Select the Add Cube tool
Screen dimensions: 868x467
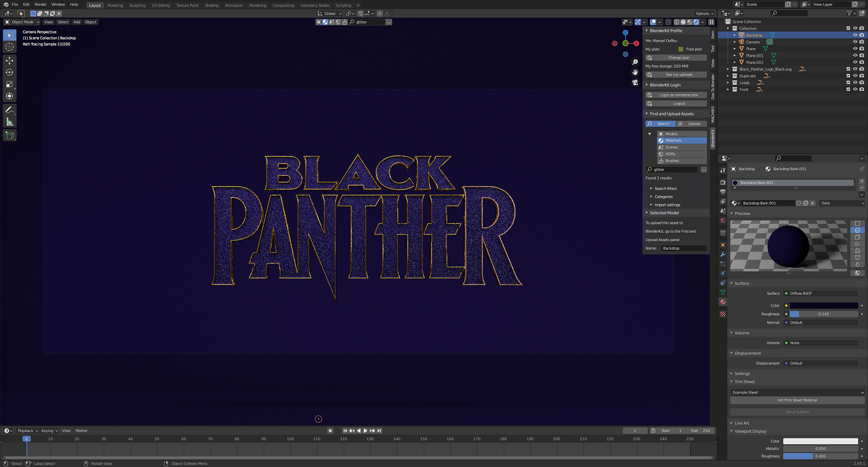coord(9,135)
